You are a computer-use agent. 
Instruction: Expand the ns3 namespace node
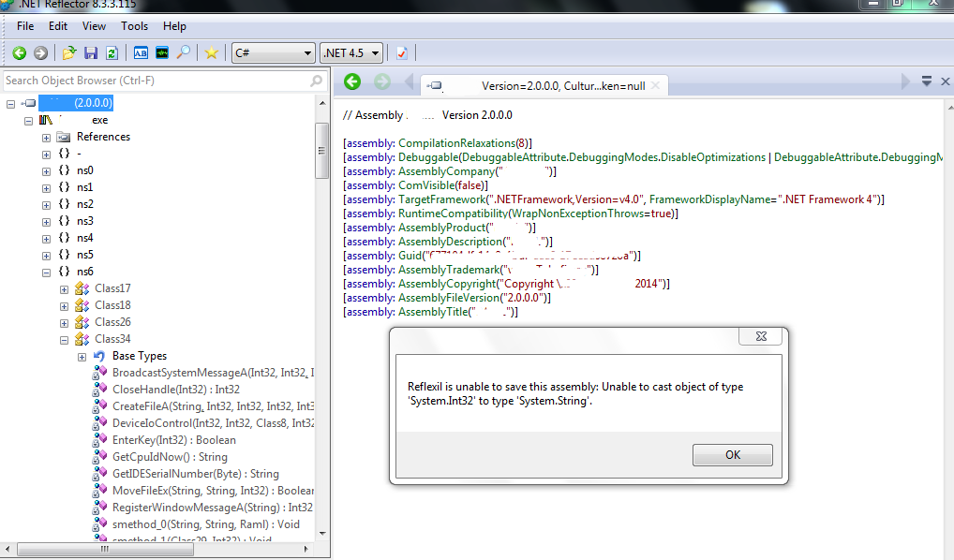pyautogui.click(x=46, y=221)
